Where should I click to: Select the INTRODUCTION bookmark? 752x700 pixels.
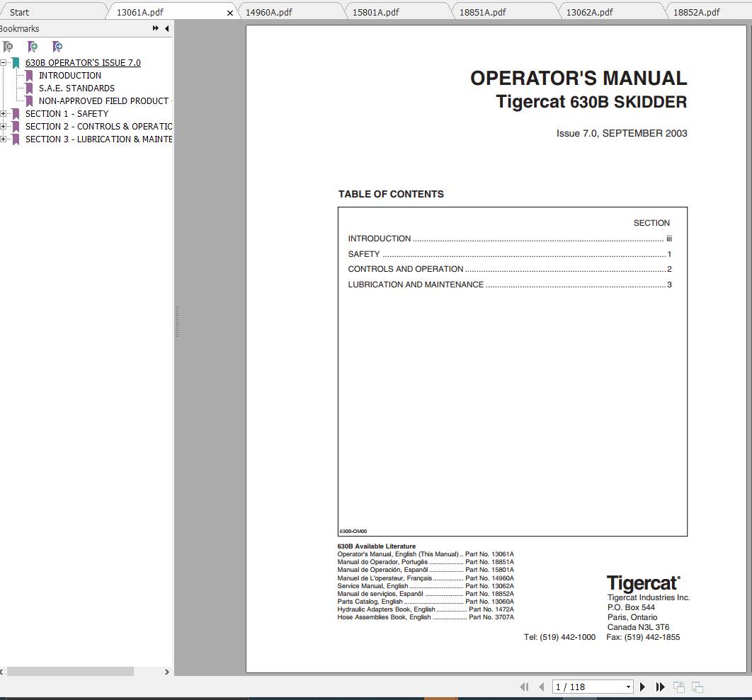pyautogui.click(x=70, y=75)
